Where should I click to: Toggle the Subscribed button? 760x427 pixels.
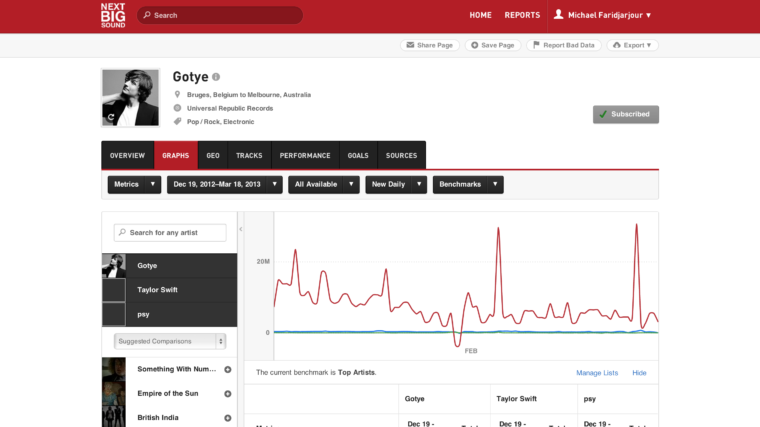(x=626, y=114)
